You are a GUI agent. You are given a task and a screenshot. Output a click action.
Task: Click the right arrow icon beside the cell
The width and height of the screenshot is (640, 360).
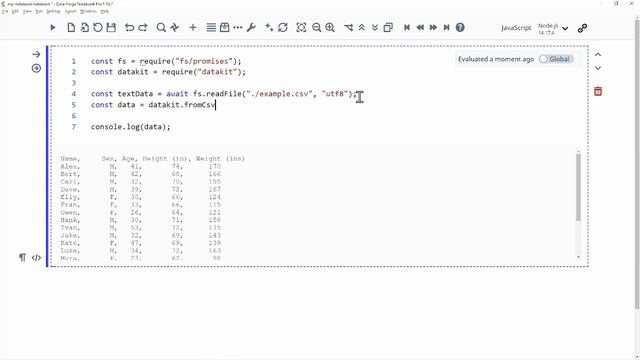(x=36, y=54)
